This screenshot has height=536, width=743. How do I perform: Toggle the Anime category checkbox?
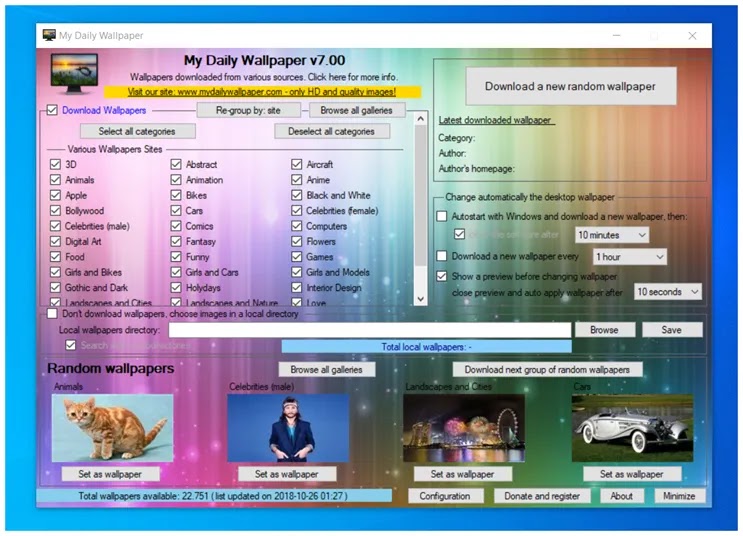tap(297, 180)
